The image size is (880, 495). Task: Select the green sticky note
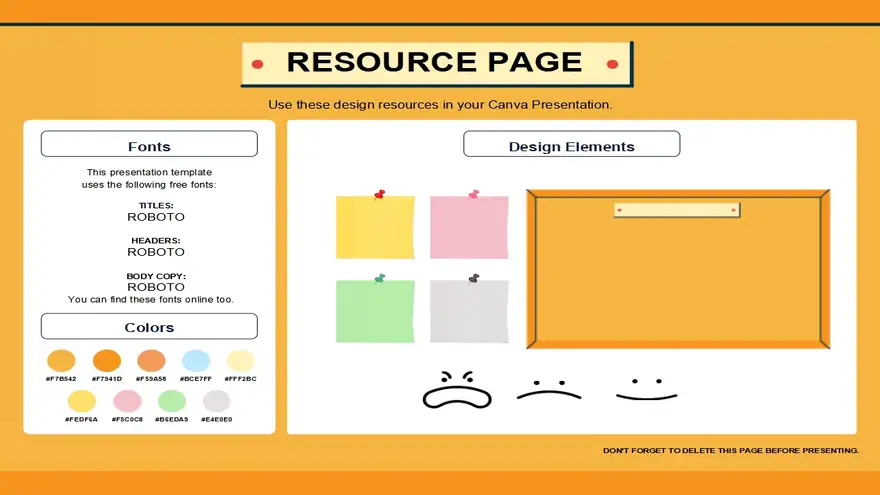pyautogui.click(x=375, y=311)
